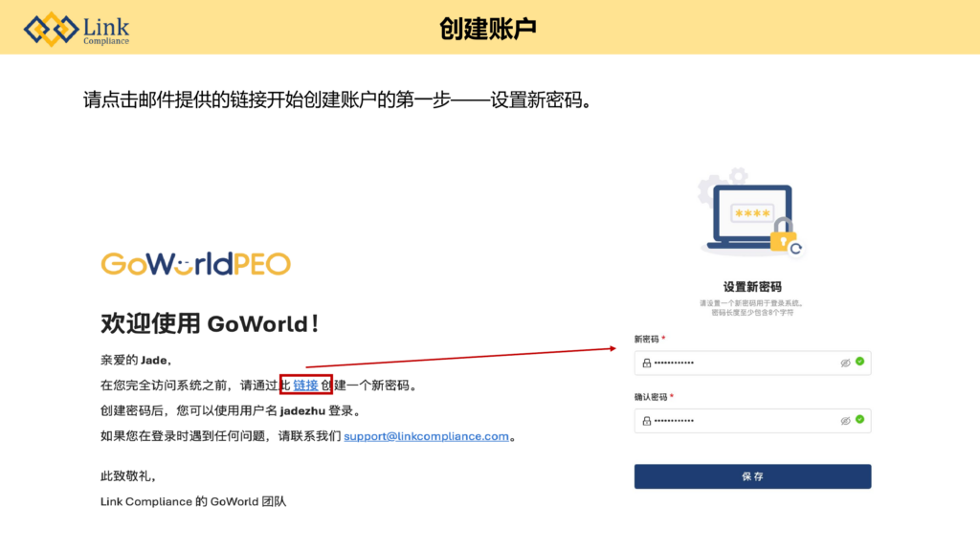Click green checkmark in 新密码 field
This screenshot has height=551, width=980.
859,363
